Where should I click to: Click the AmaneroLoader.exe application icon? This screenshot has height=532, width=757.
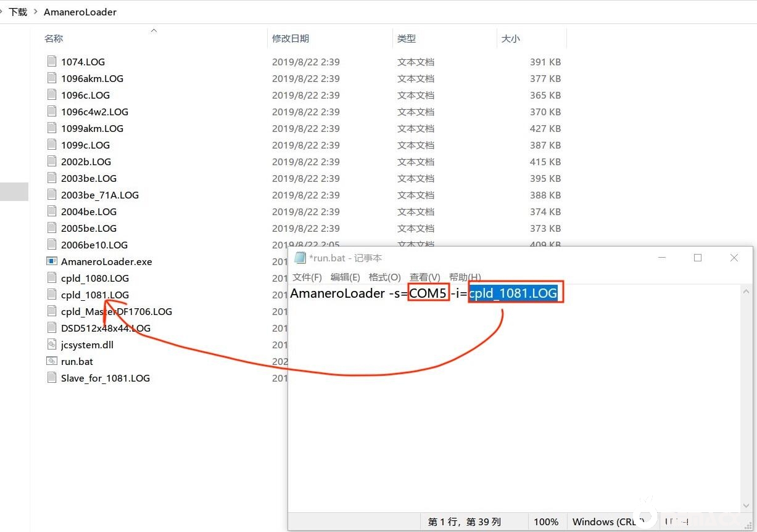click(52, 261)
